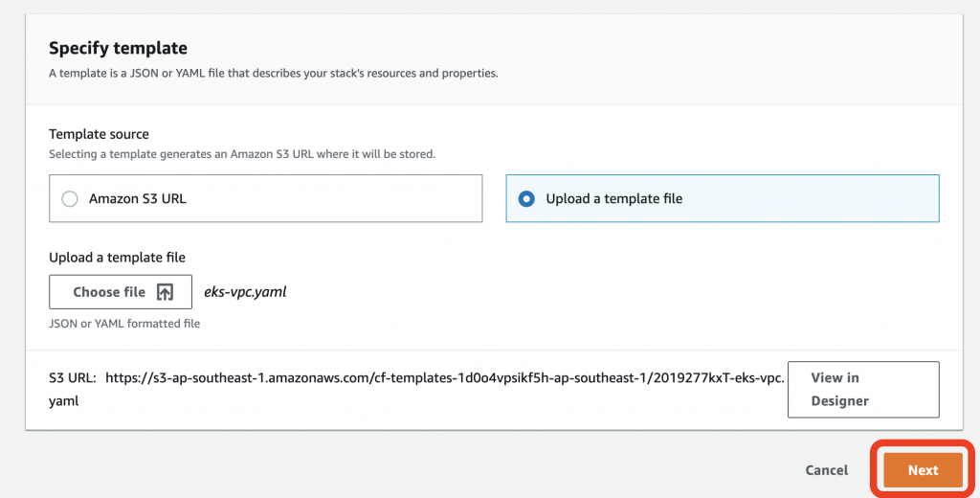Click the 'Template source' section label
The height and width of the screenshot is (498, 980).
pyautogui.click(x=99, y=134)
